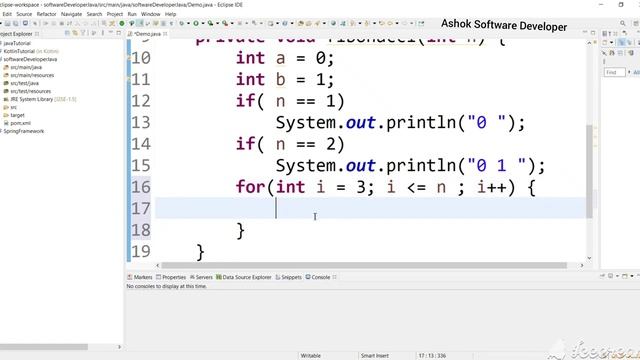640x360 pixels.
Task: Maximize the editor area
Action: pos(593,33)
